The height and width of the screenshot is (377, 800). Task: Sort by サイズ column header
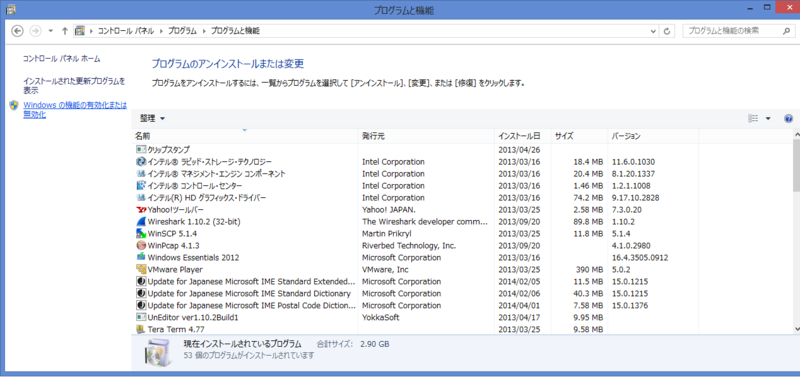(x=579, y=136)
